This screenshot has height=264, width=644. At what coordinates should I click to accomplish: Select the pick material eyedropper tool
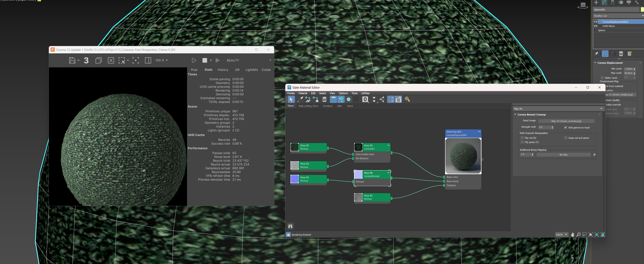300,99
